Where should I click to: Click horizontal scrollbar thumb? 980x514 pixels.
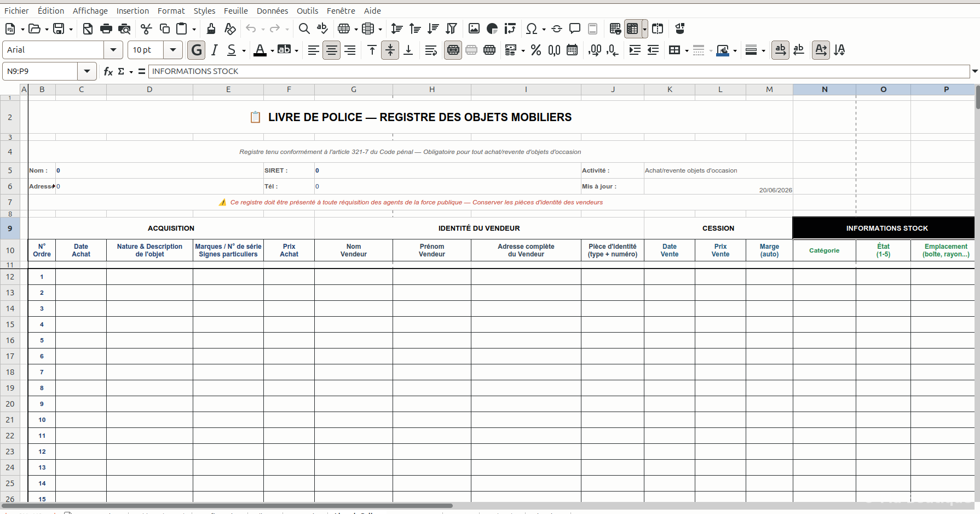tap(227, 506)
